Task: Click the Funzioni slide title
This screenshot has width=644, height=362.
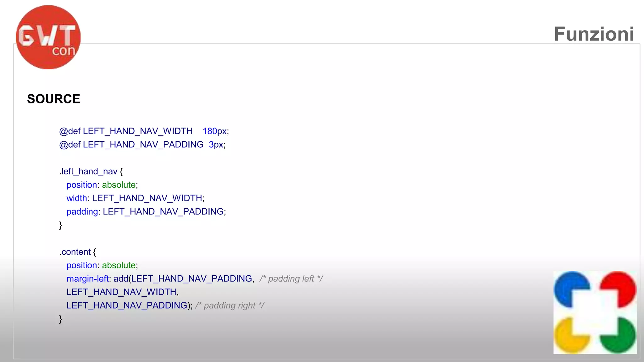Action: point(593,34)
